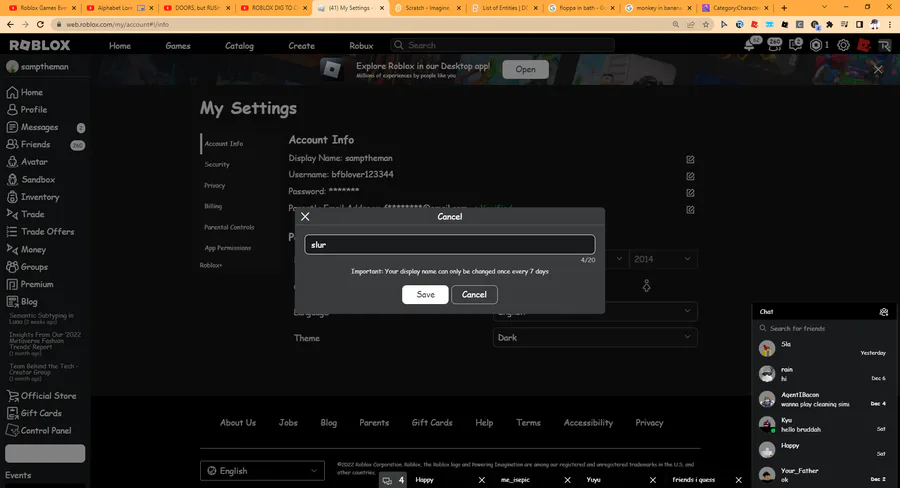
Task: Expand the Theme dropdown set to Dark
Action: [x=595, y=338]
